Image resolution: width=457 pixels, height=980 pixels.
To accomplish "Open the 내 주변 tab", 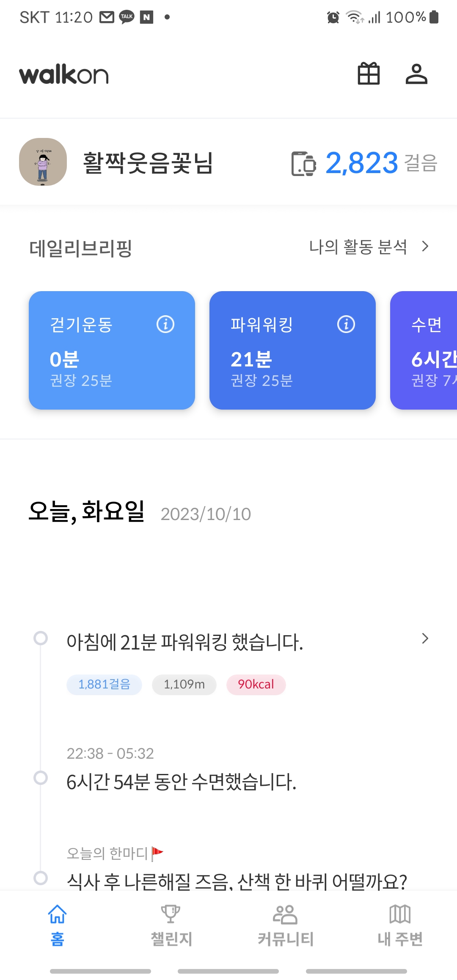I will 400,925.
